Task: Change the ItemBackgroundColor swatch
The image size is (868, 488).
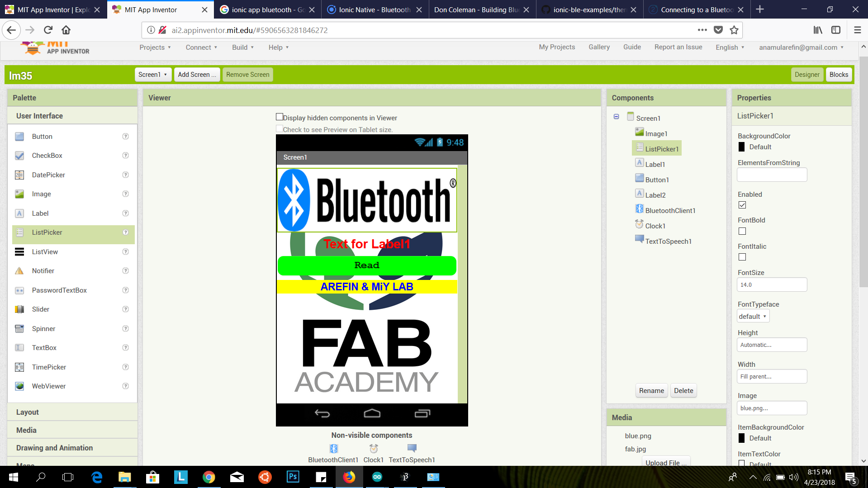Action: click(741, 438)
